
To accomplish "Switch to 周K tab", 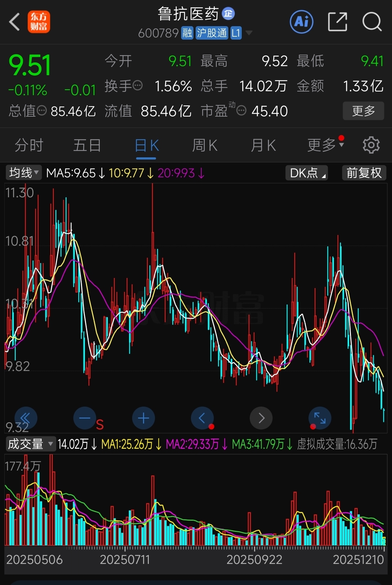I will point(205,145).
